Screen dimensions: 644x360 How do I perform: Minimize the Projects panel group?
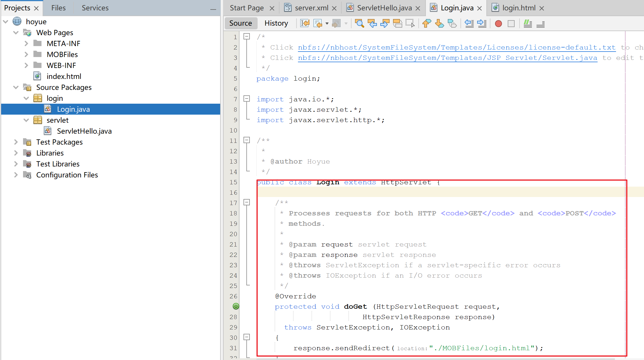(213, 9)
